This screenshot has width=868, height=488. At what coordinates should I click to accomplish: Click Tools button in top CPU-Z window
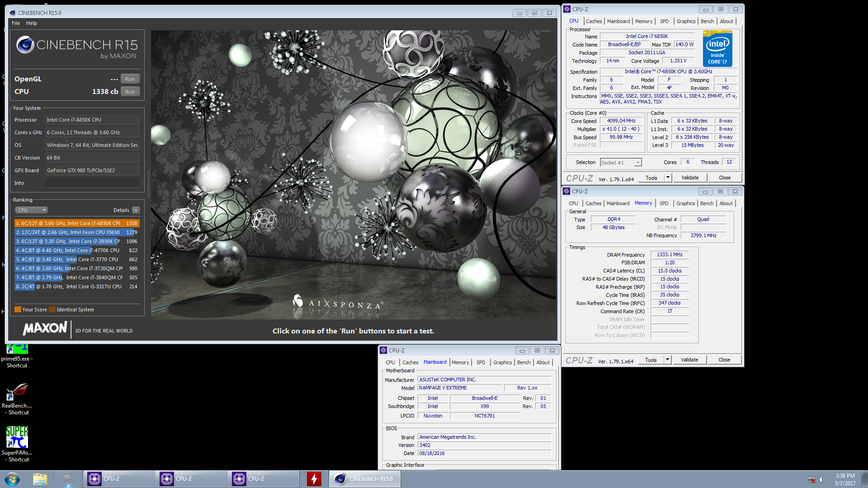[651, 178]
